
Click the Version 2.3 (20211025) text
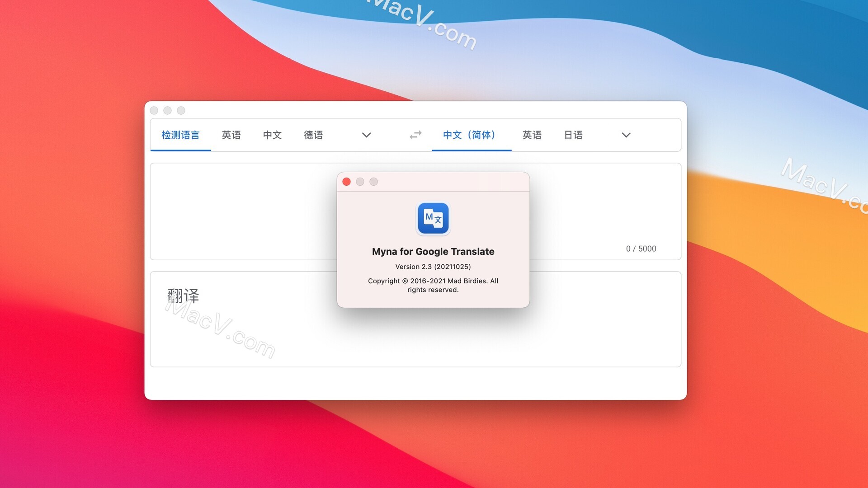point(433,267)
